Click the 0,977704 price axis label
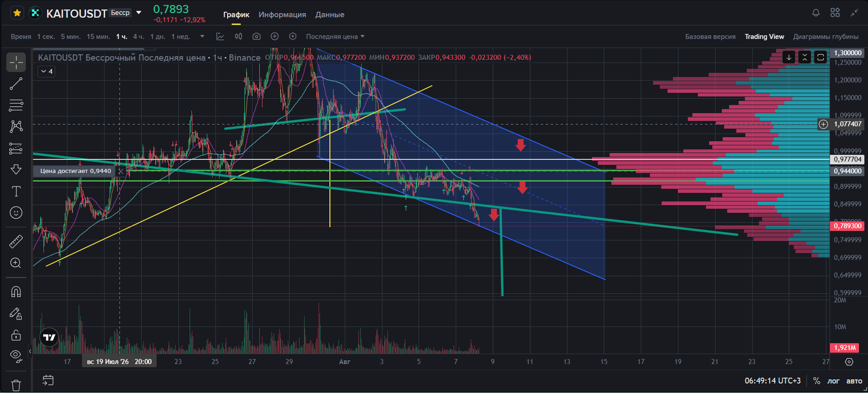Viewport: 868px width, 393px height. (847, 159)
